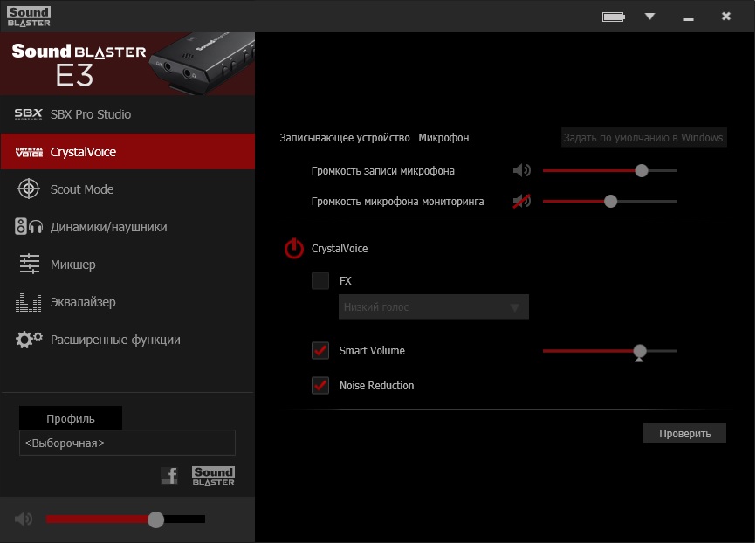Click the master volume slider at the bottom left
Image resolution: width=756 pixels, height=543 pixels.
pos(126,519)
